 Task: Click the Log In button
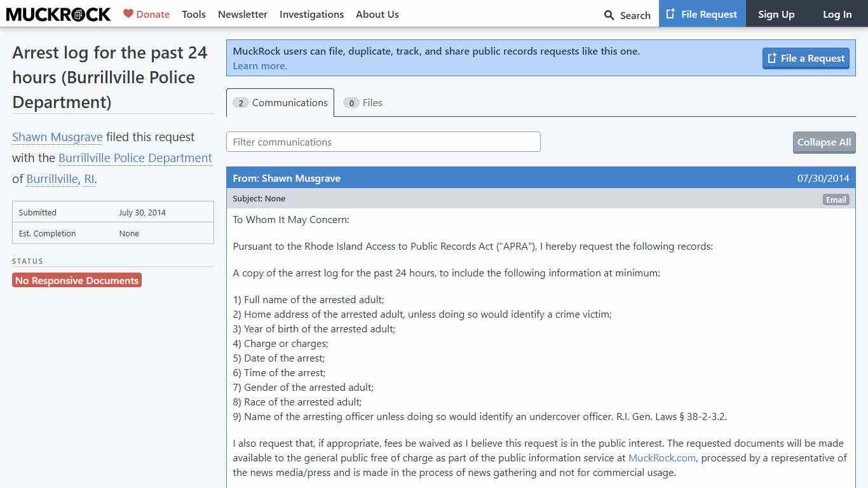pos(837,14)
